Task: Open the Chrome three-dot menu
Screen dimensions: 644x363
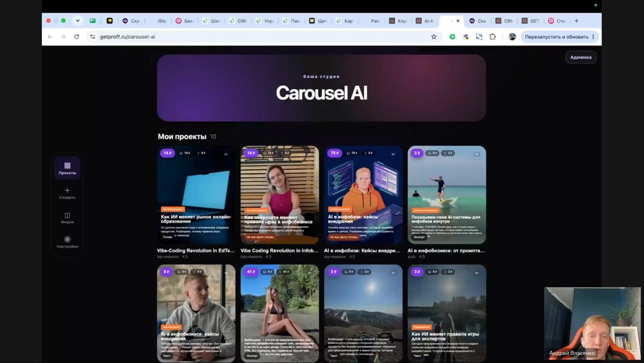Action: click(x=593, y=37)
